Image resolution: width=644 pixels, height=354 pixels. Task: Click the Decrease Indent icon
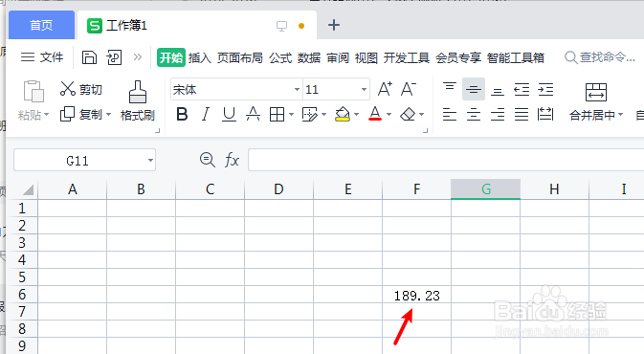[x=522, y=89]
